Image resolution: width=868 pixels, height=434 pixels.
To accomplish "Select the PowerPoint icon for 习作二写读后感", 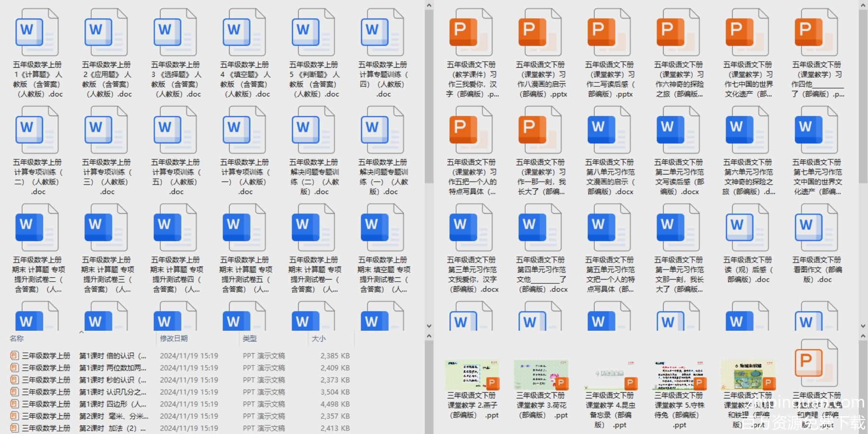I will (x=608, y=33).
